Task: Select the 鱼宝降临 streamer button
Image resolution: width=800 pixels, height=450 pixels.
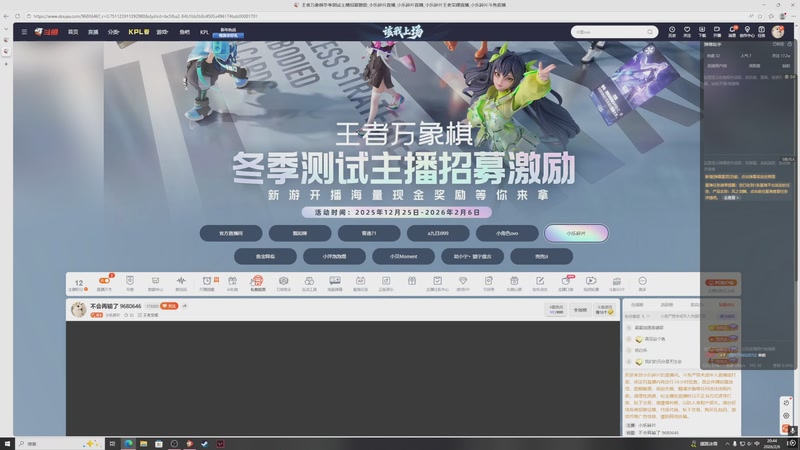Action: pos(265,256)
